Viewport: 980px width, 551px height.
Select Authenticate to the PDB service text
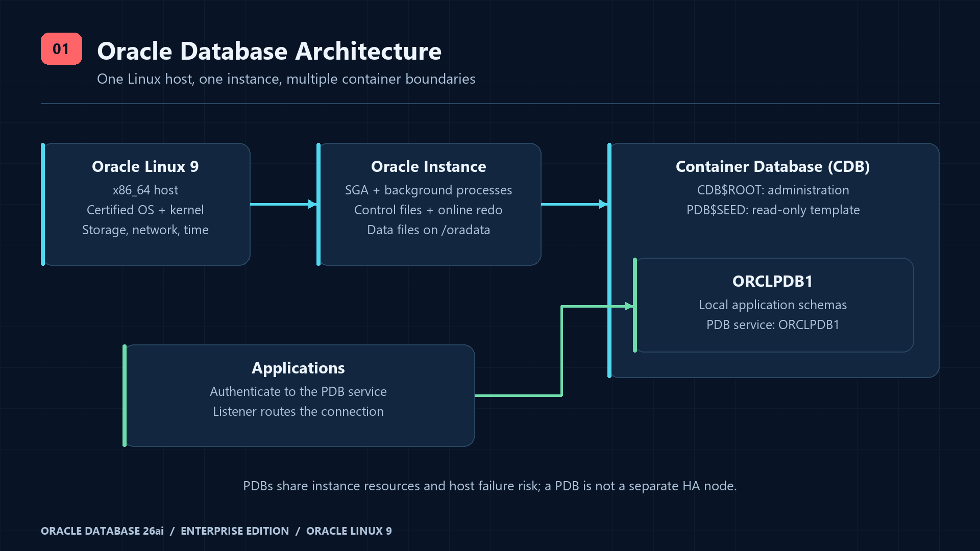point(299,391)
